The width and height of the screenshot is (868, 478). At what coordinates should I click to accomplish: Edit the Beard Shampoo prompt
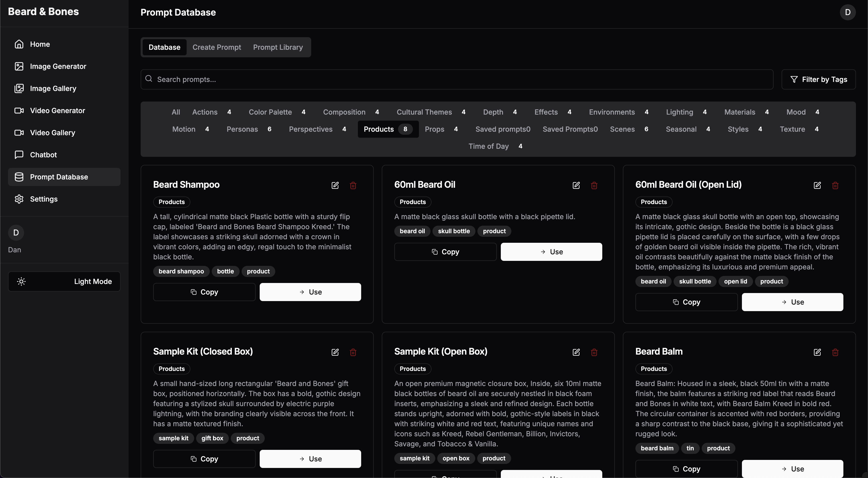tap(335, 185)
